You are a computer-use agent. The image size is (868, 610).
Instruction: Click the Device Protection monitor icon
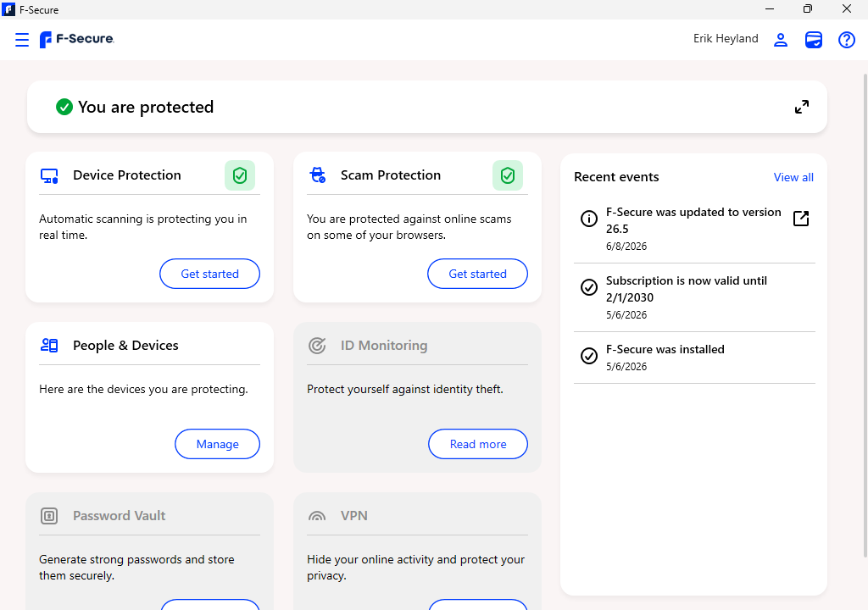pos(49,176)
